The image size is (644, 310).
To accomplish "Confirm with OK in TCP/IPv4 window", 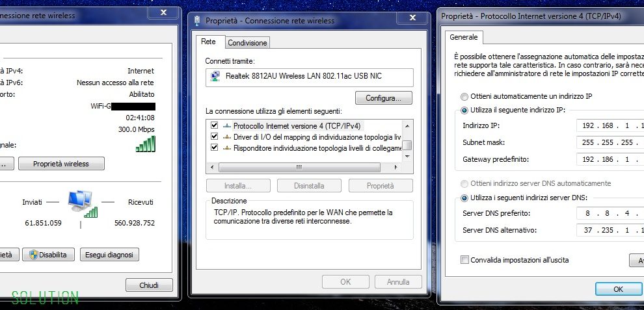I will pyautogui.click(x=618, y=289).
